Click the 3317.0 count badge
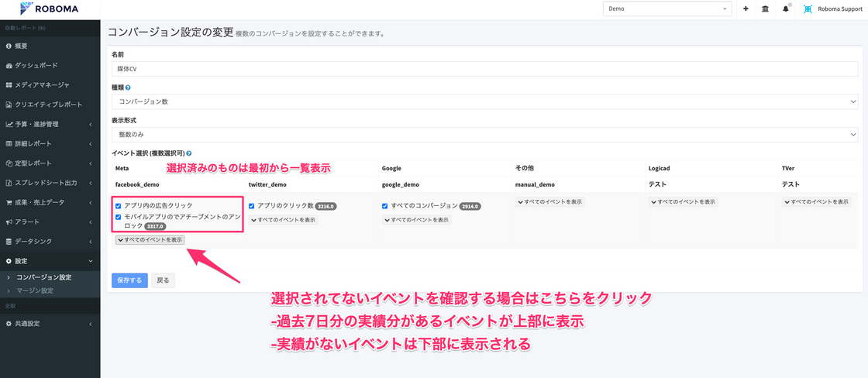Screen dimensions: 868x378 pos(156,227)
